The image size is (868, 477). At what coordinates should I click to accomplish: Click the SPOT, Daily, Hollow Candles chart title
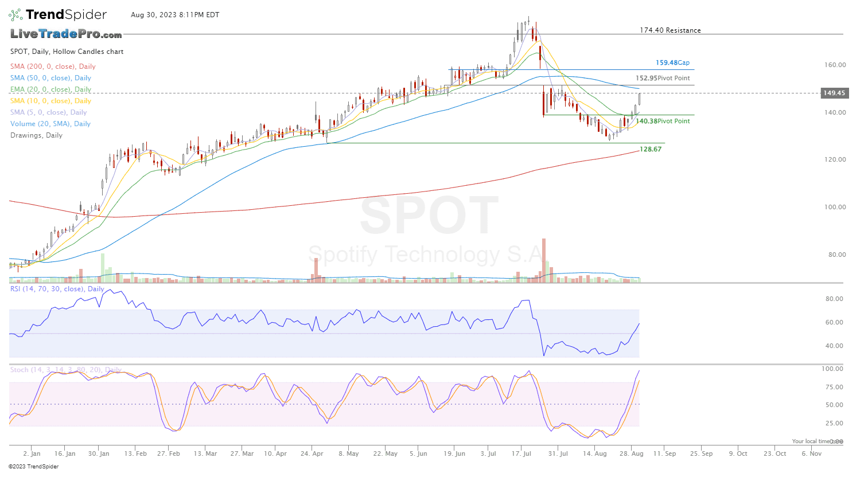pyautogui.click(x=67, y=52)
